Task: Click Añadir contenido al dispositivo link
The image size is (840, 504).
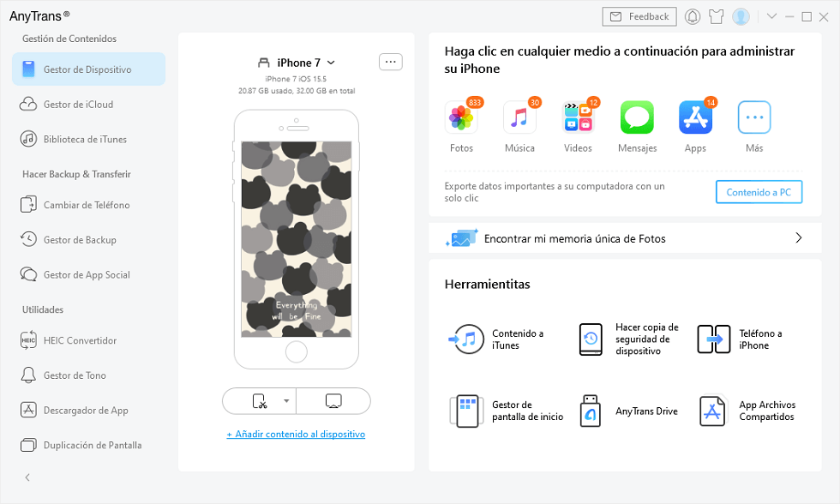Action: (x=296, y=434)
